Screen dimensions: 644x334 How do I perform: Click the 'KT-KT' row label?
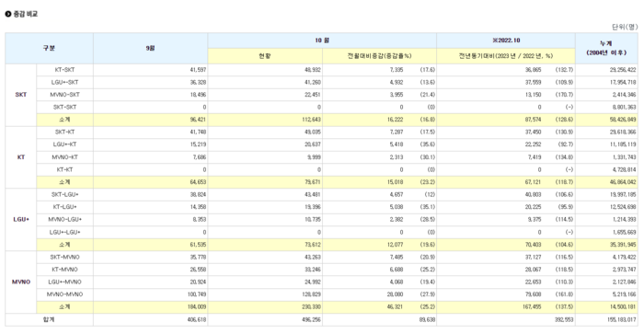coord(65,169)
